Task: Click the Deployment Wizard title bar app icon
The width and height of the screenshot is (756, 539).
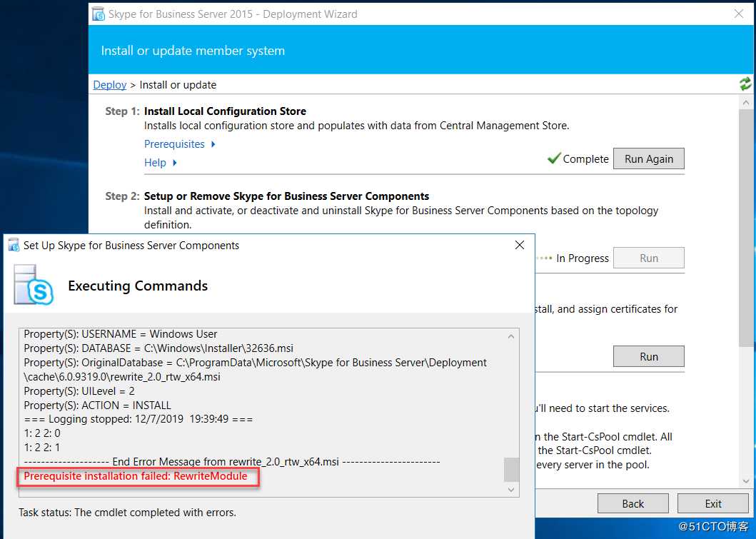Action: (x=99, y=14)
